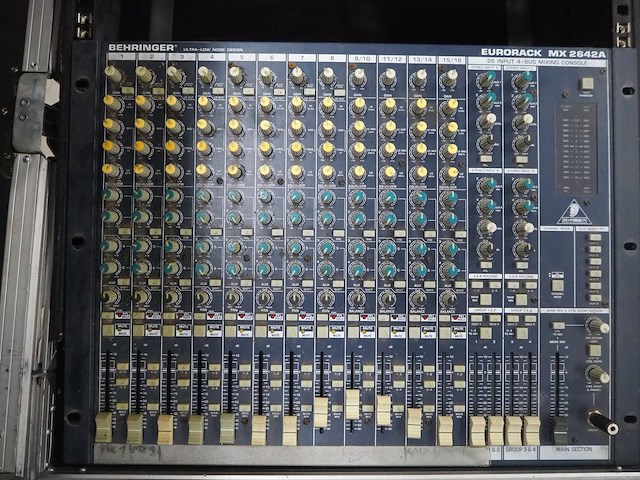Click the 'GROUP 3 & 4' strip label
The image size is (640, 480).
(521, 449)
